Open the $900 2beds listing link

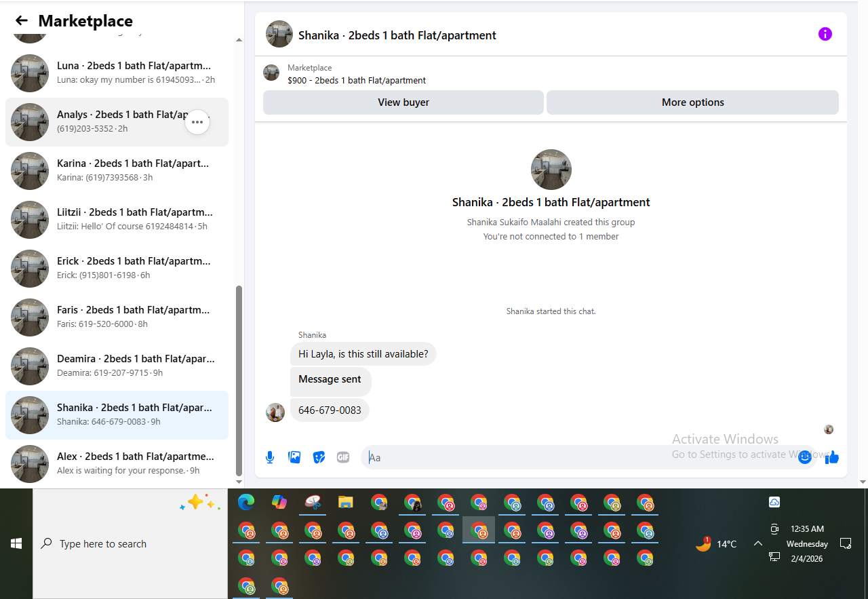pyautogui.click(x=357, y=80)
